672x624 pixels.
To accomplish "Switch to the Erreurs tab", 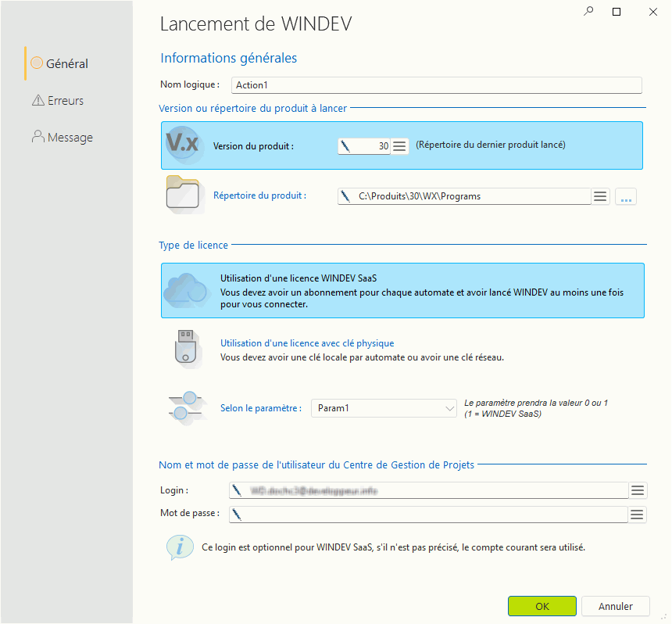I will (58, 100).
